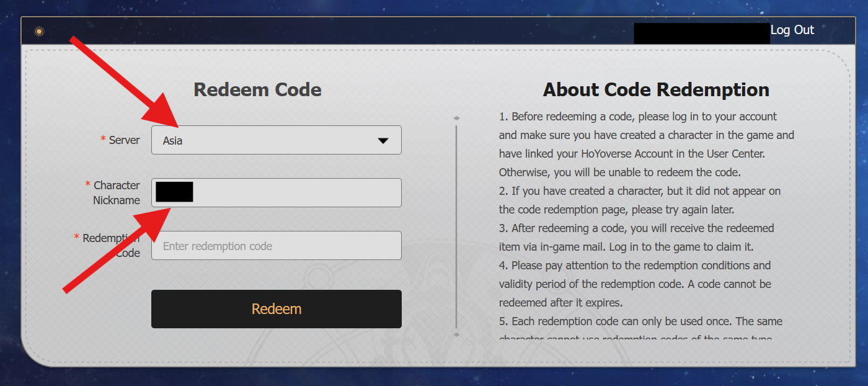
Task: Click the About Code Redemption heading
Action: pos(656,89)
